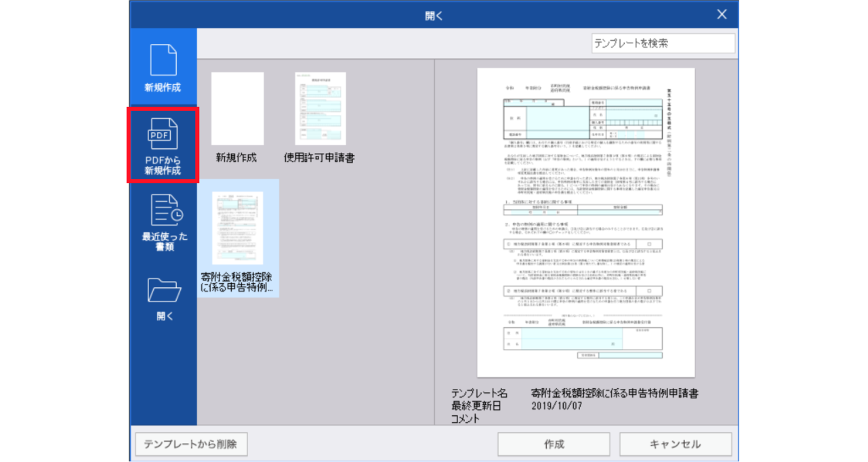Image resolution: width=868 pixels, height=462 pixels.
Task: Select the blank 新規作成 template thumbnail
Action: click(x=237, y=108)
